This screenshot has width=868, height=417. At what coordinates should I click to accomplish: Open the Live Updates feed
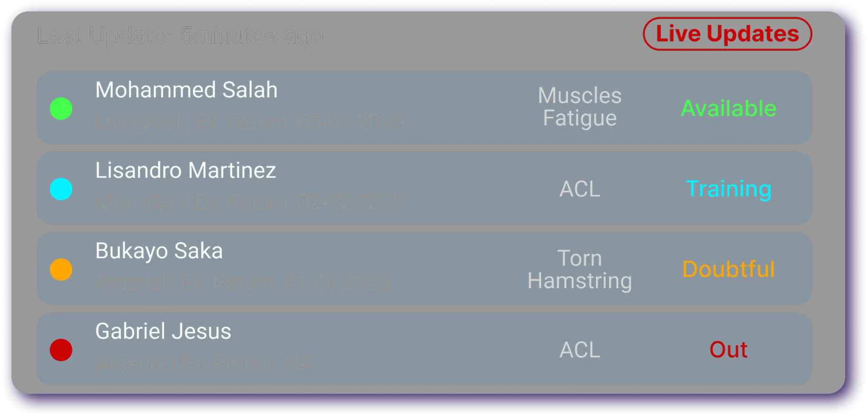click(x=727, y=33)
